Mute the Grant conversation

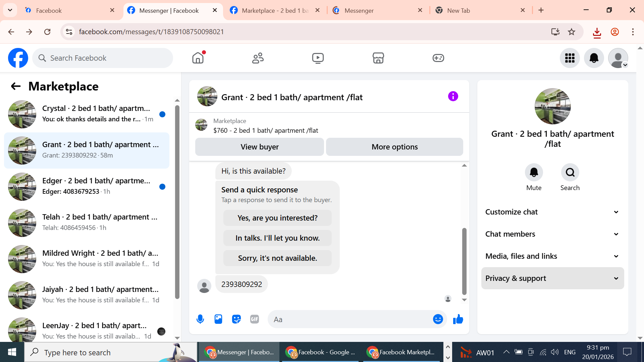point(534,172)
